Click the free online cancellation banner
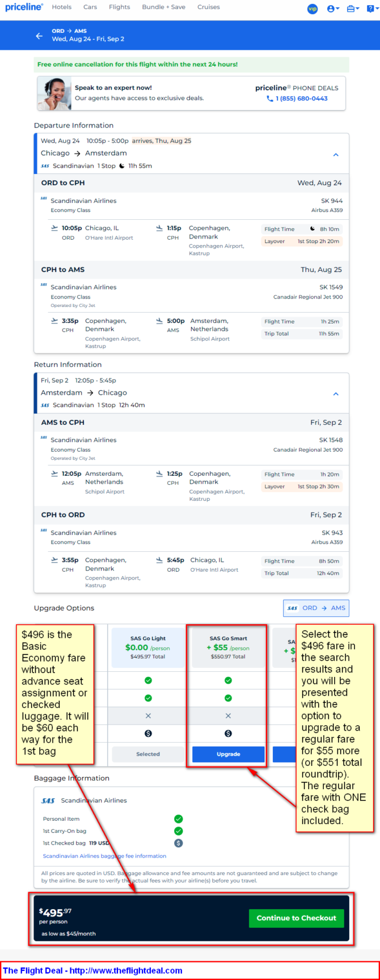The height and width of the screenshot is (980, 380). click(x=191, y=65)
